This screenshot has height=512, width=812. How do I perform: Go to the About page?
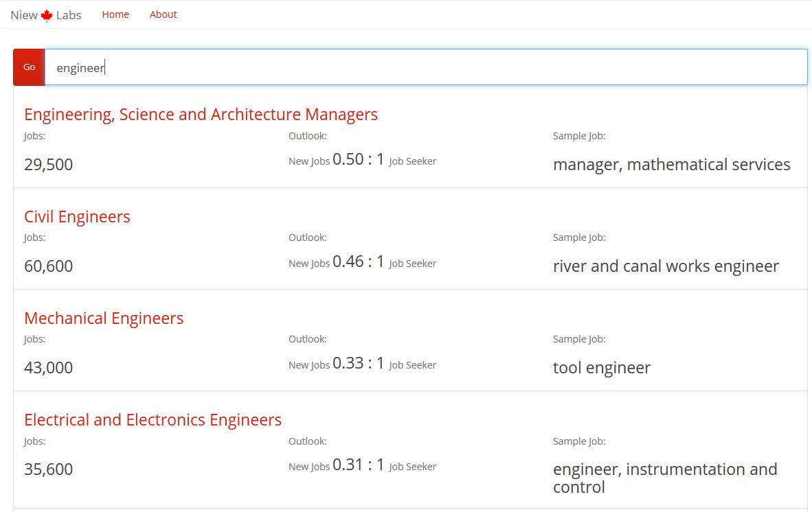click(163, 14)
